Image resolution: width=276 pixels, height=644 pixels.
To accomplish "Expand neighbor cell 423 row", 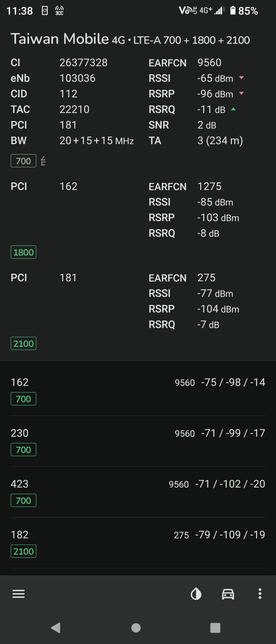I will [x=138, y=492].
